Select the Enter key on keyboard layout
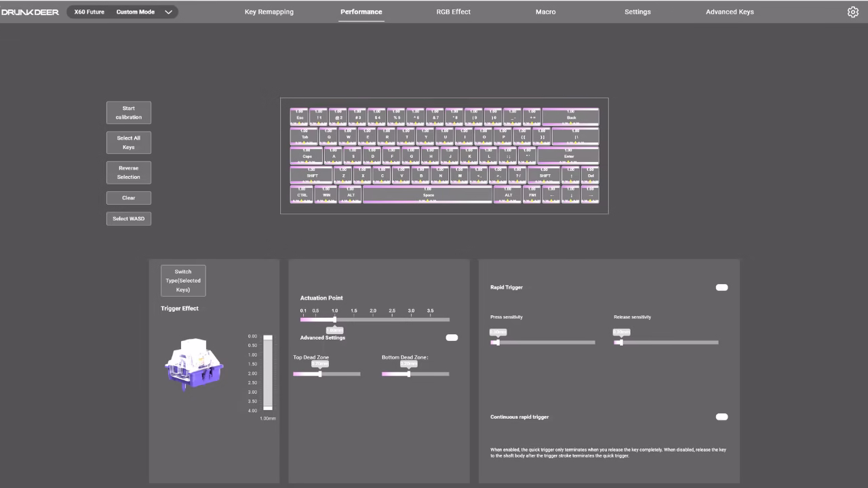 [x=568, y=156]
